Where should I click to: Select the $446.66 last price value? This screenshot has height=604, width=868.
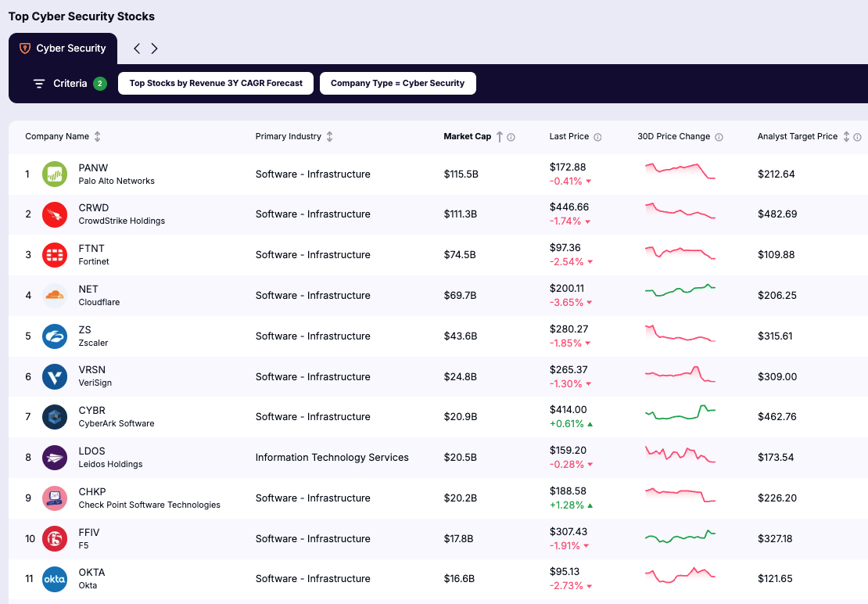click(x=569, y=207)
